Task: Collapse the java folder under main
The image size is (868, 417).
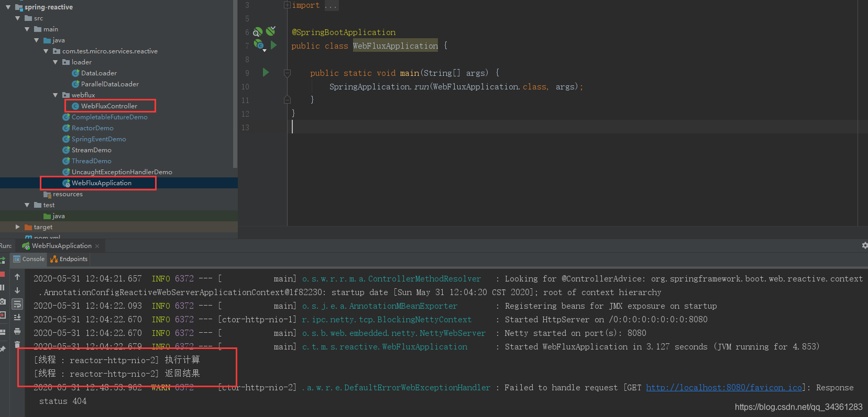Action: click(36, 40)
